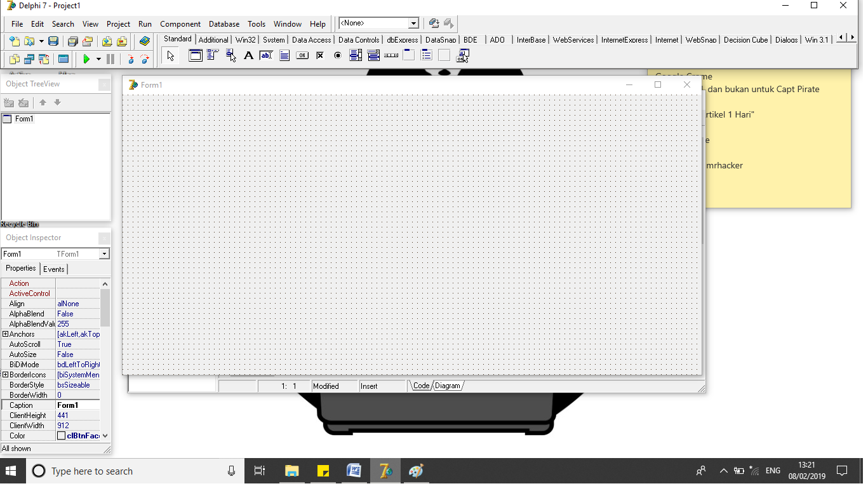868x486 pixels.
Task: Save the current file with the disk icon
Action: [53, 41]
